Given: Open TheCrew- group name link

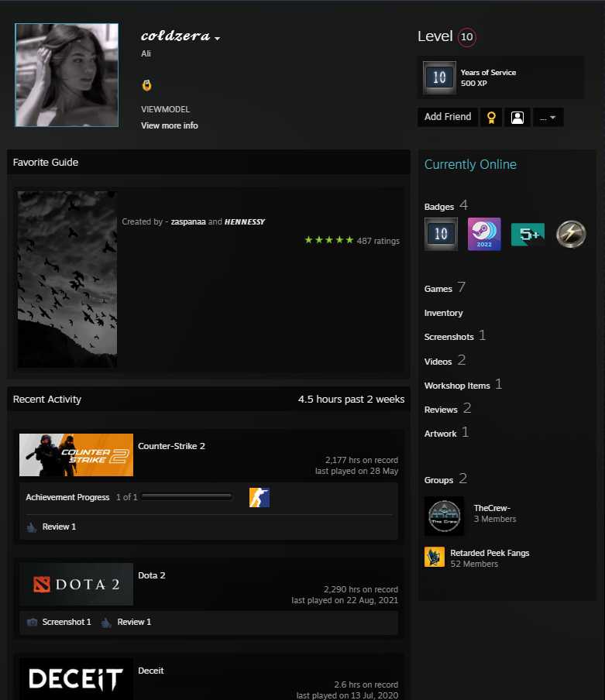Looking at the screenshot, I should (x=492, y=508).
